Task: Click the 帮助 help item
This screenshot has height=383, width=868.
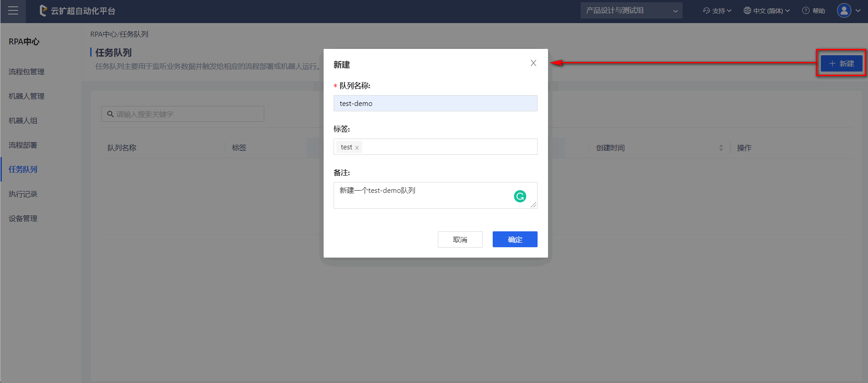Action: pos(814,10)
